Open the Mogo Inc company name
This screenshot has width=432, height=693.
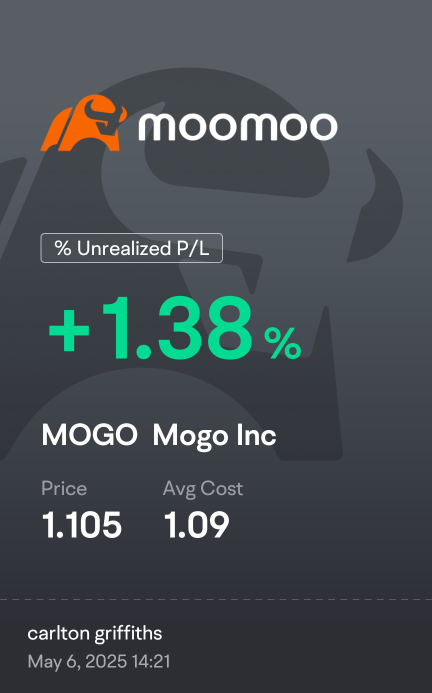click(x=214, y=437)
